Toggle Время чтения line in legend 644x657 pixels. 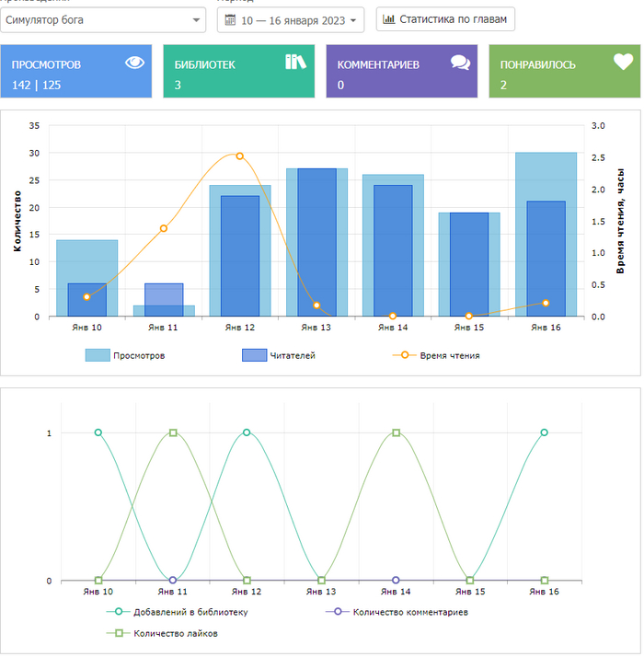(x=436, y=355)
